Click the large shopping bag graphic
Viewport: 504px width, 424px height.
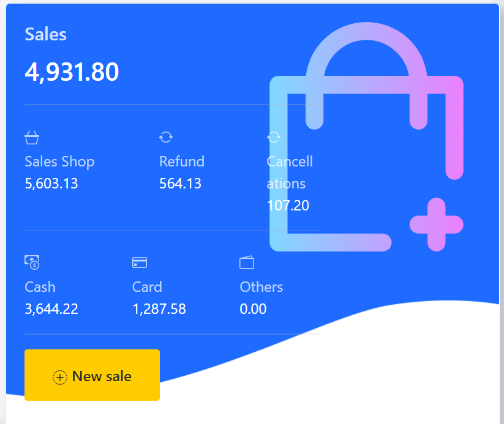tap(366, 136)
